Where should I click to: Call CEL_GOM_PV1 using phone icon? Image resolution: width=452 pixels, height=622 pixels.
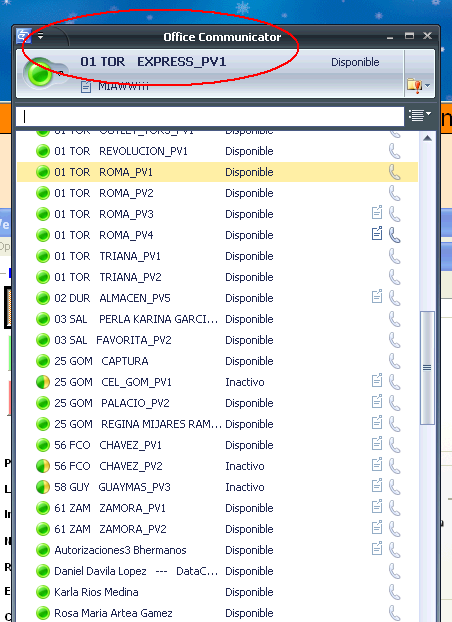tap(394, 382)
